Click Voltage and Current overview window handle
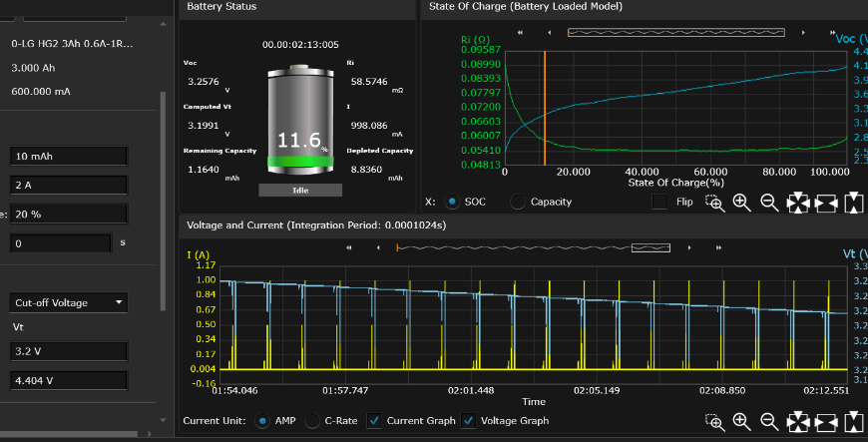868x442 pixels. click(651, 247)
